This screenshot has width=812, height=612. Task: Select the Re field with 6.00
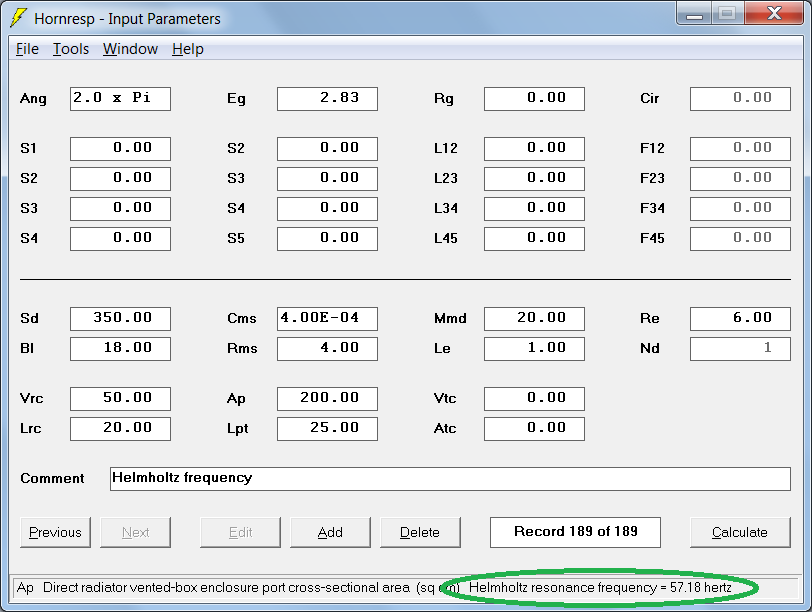740,318
